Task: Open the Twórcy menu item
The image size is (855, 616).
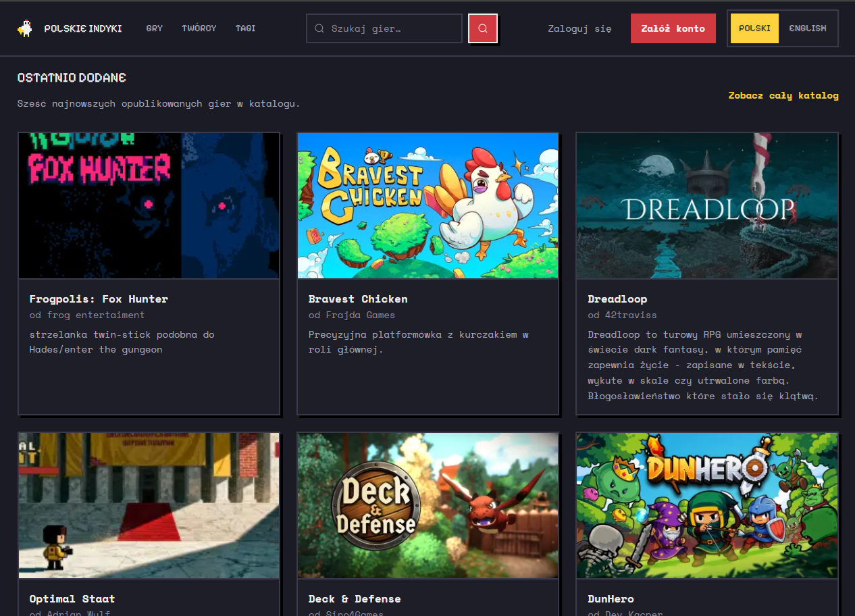Action: click(x=199, y=28)
